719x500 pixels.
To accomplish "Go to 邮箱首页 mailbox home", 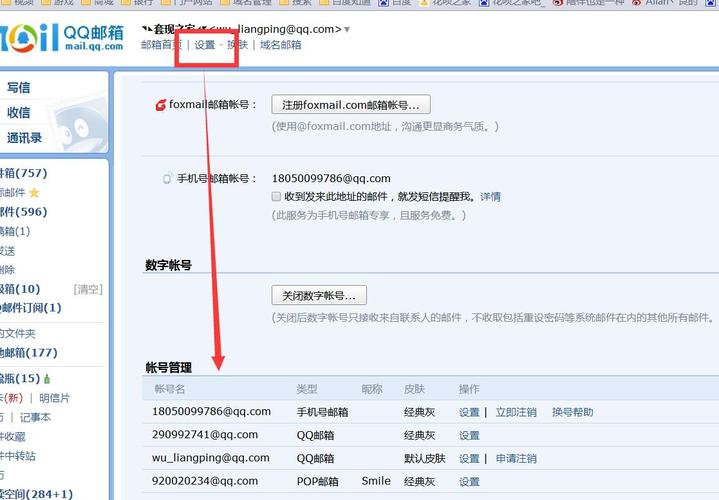I will coord(161,45).
